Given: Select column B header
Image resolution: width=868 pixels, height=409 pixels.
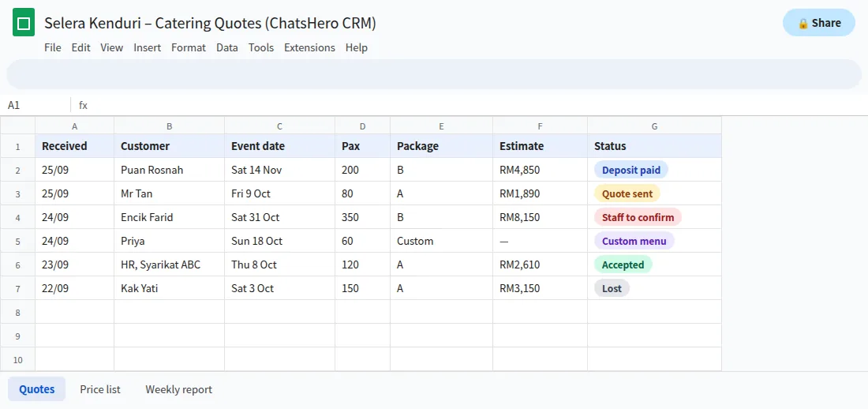Looking at the screenshot, I should (x=170, y=126).
